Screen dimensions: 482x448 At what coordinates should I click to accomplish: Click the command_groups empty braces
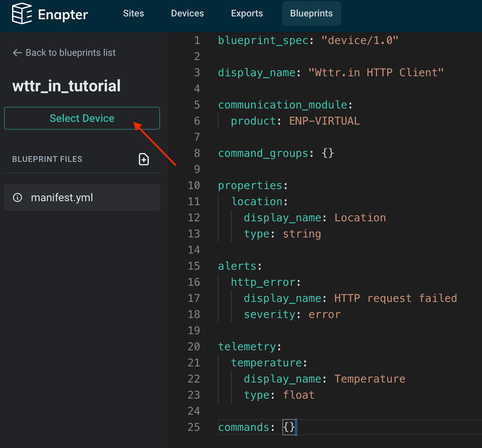tap(328, 153)
